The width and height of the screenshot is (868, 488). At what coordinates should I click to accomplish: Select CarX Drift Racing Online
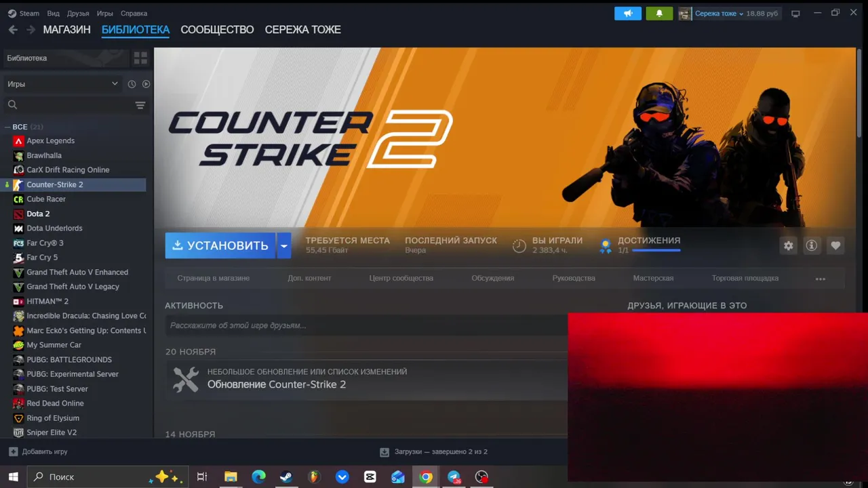click(68, 170)
